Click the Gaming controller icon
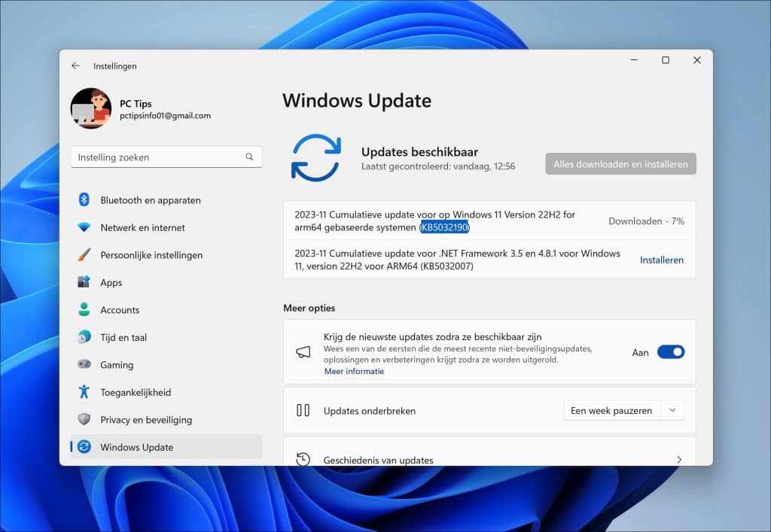The height and width of the screenshot is (532, 771). pos(84,364)
